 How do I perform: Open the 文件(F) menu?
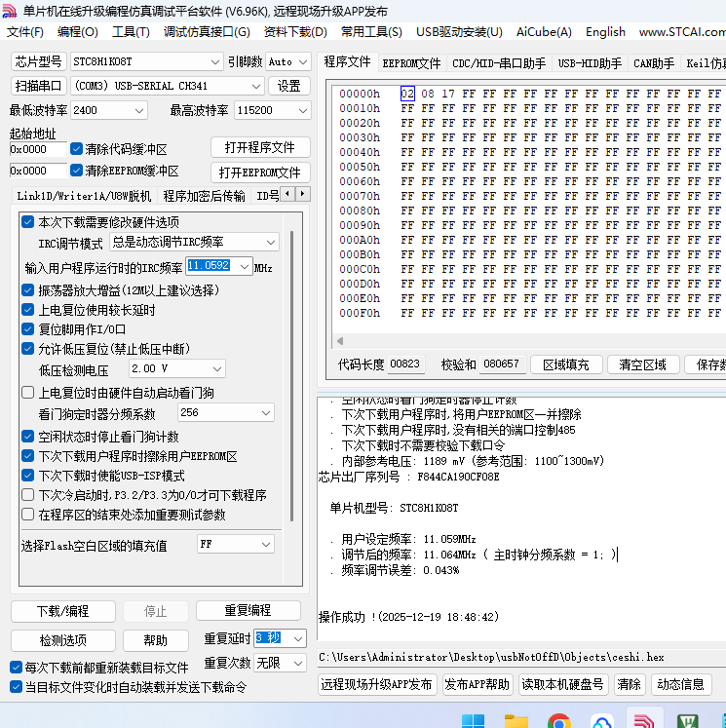click(x=25, y=31)
